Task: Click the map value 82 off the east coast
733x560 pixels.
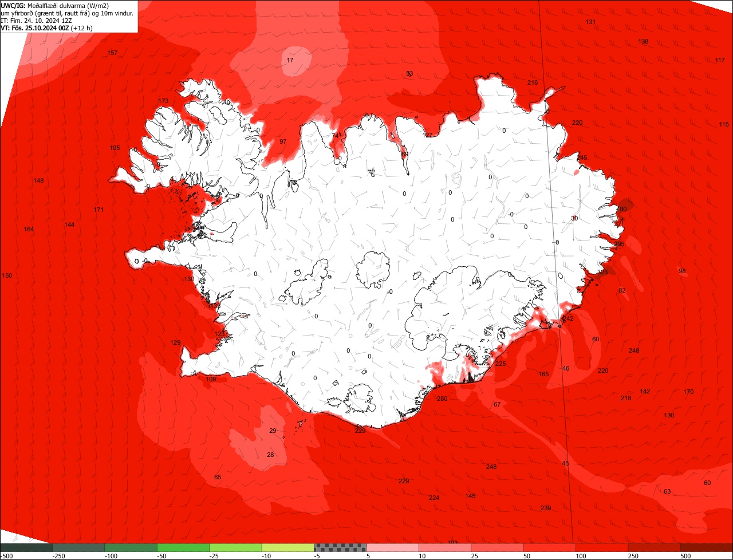Action: pyautogui.click(x=622, y=290)
